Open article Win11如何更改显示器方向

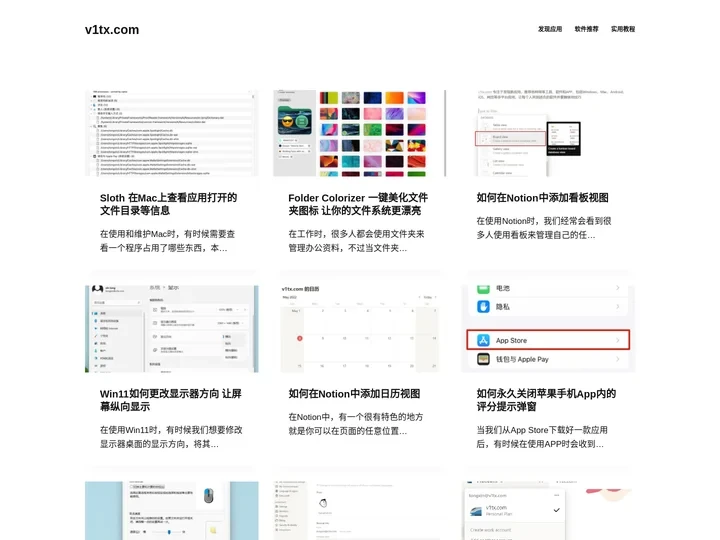(x=171, y=400)
